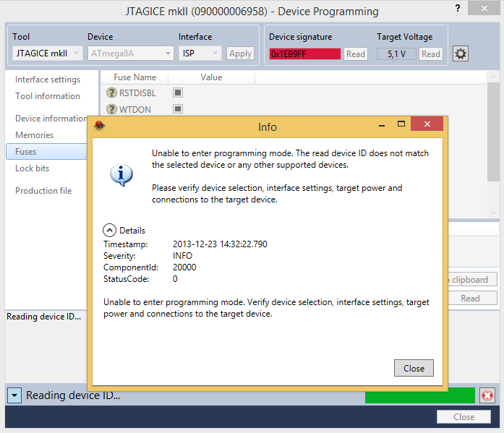Open Lock bits page

(32, 168)
